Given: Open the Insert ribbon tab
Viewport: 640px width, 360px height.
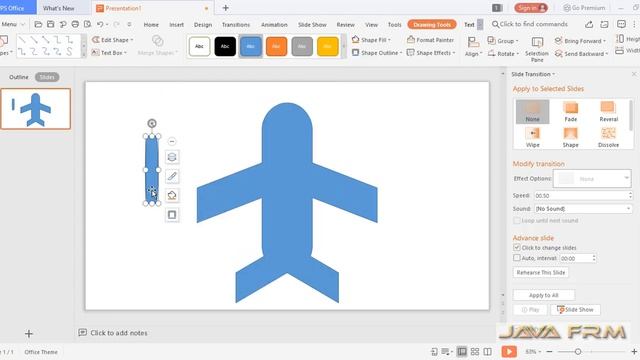Looking at the screenshot, I should pyautogui.click(x=176, y=24).
